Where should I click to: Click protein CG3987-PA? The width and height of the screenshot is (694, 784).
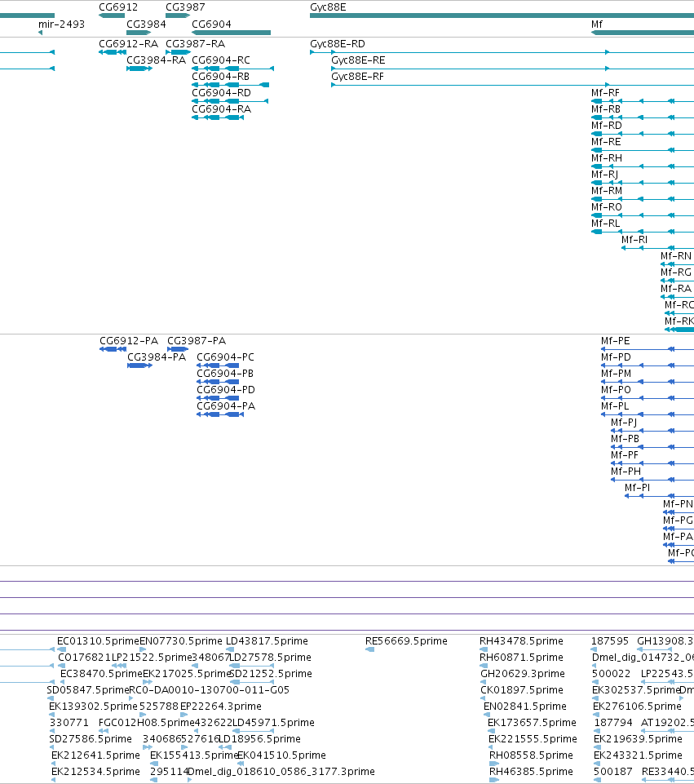[197, 341]
